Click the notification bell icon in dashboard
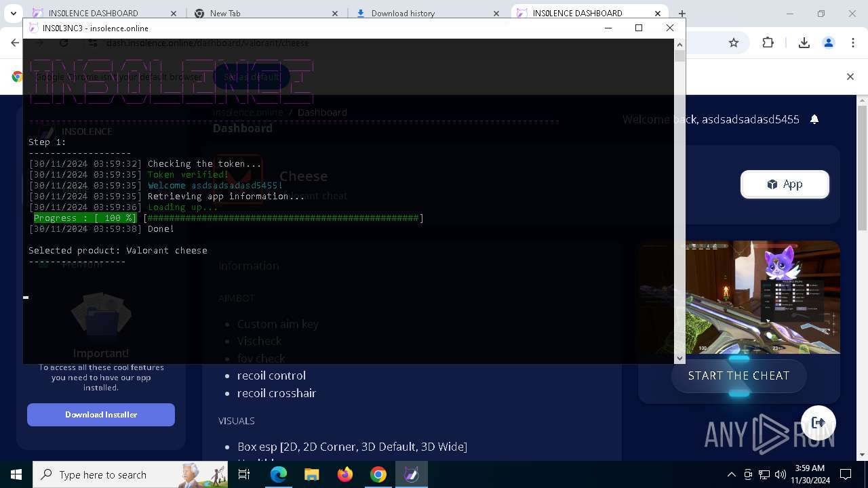This screenshot has height=488, width=868. click(x=814, y=119)
